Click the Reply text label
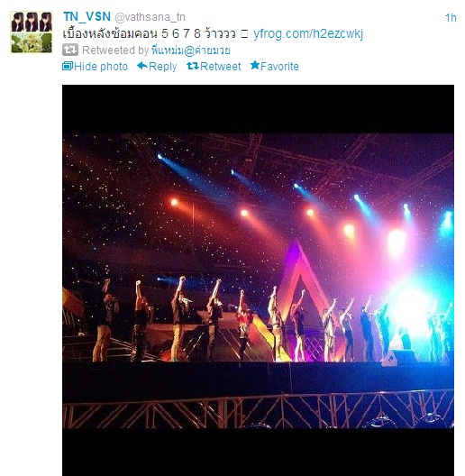This screenshot has width=465, height=476. pos(163,67)
